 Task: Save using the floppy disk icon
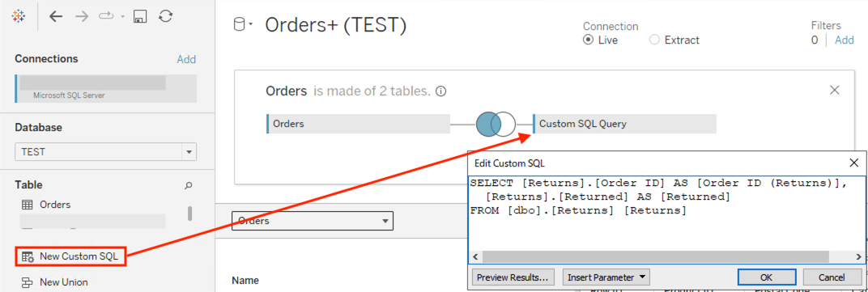[x=139, y=17]
